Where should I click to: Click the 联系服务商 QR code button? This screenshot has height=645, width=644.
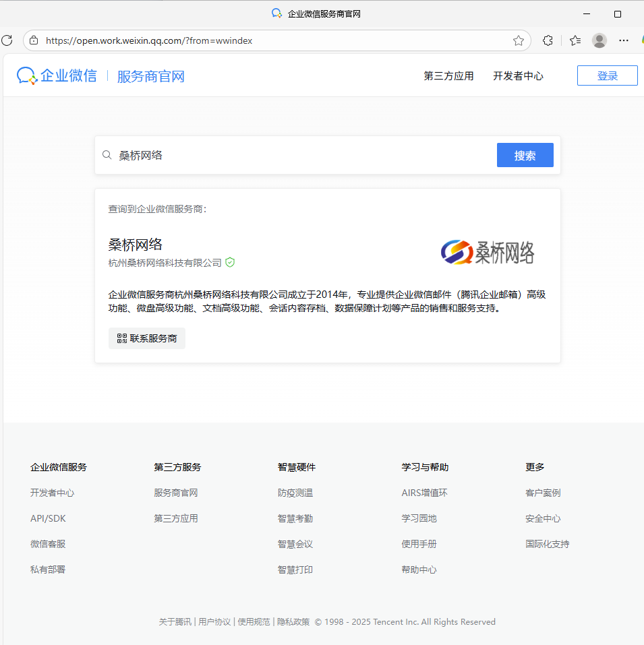coord(147,338)
